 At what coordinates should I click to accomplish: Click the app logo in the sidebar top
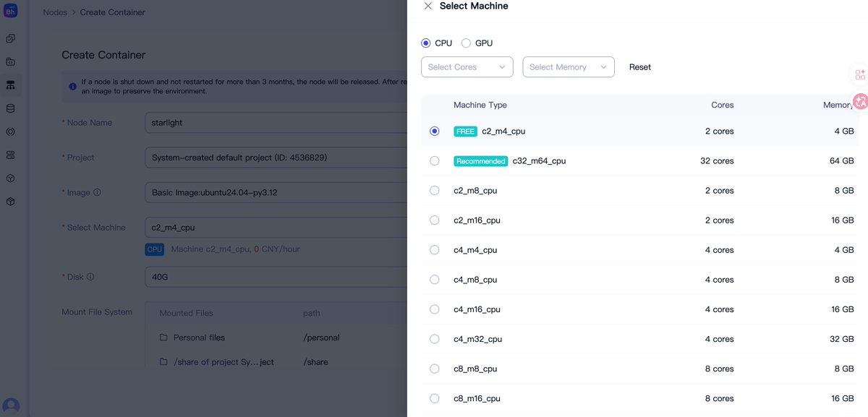pyautogui.click(x=11, y=10)
